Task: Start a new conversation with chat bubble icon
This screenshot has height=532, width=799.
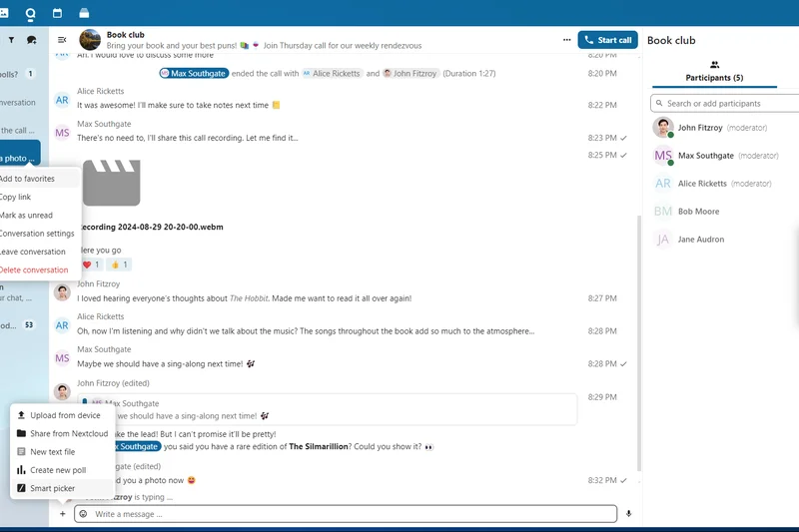Action: pos(32,40)
